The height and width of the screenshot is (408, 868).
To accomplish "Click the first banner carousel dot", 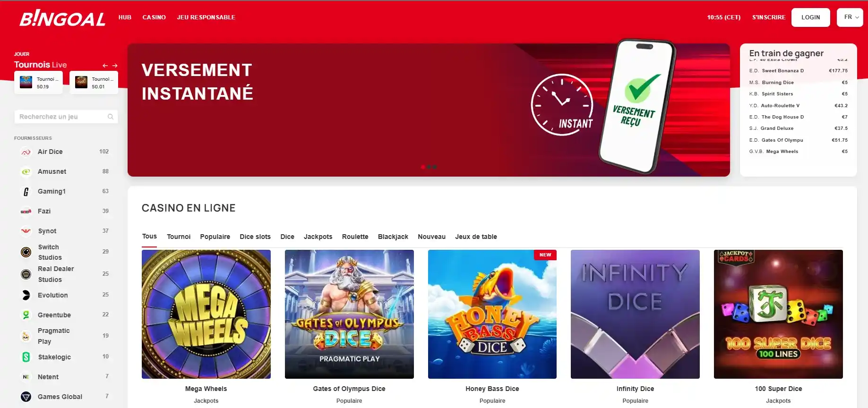I will (423, 167).
